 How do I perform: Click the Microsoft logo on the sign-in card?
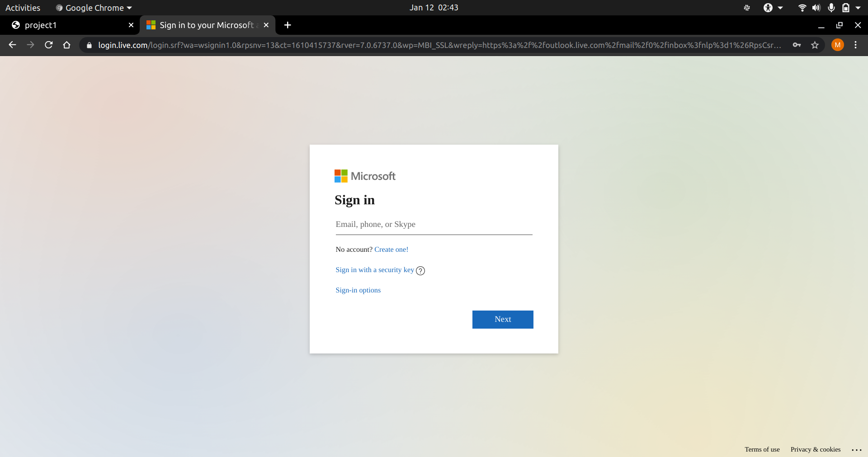coord(365,176)
